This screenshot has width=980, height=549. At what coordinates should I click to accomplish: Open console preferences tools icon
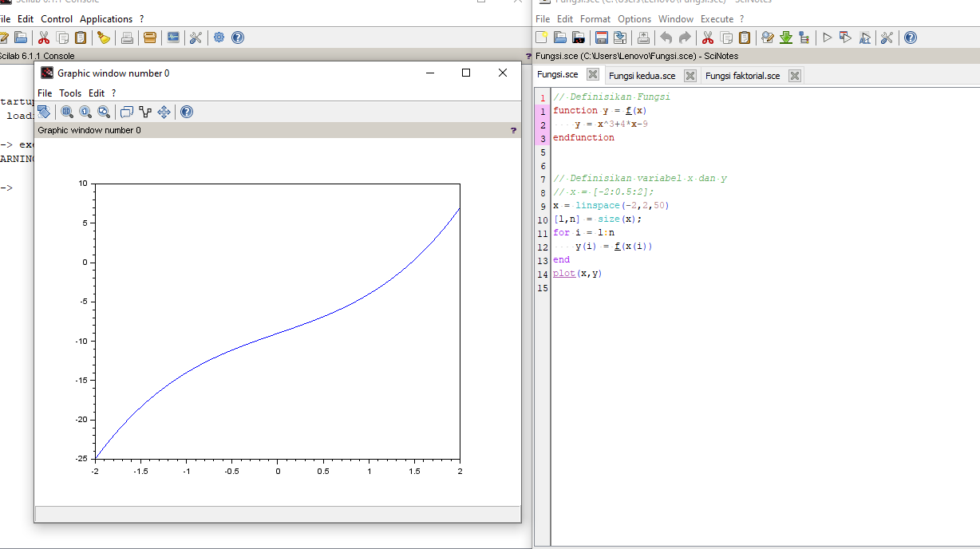pyautogui.click(x=196, y=38)
